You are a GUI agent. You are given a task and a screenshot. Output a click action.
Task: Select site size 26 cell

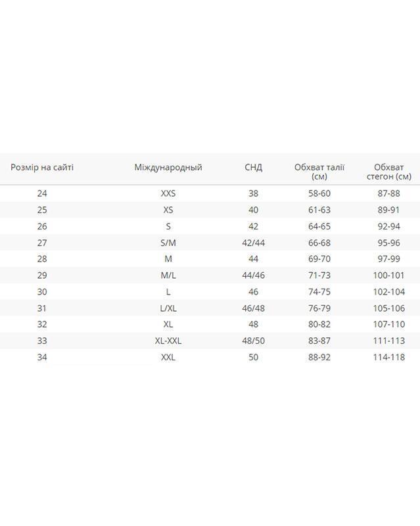tap(42, 226)
